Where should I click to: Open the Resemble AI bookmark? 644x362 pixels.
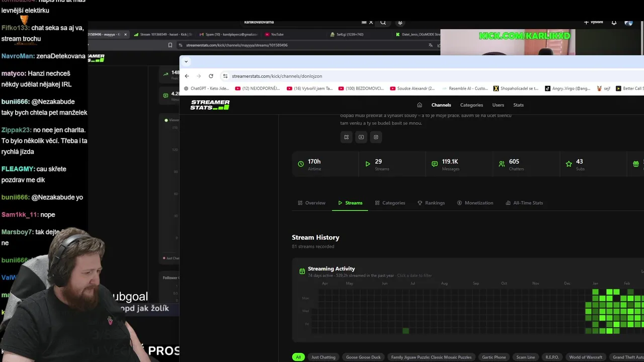coord(465,88)
